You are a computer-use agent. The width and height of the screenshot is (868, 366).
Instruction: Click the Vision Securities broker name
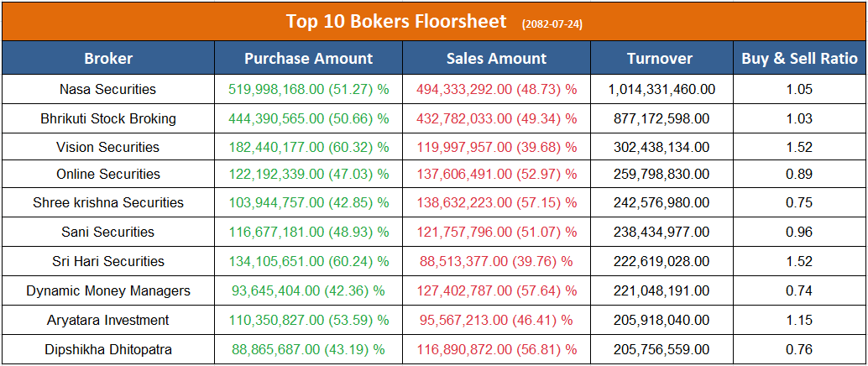(108, 147)
